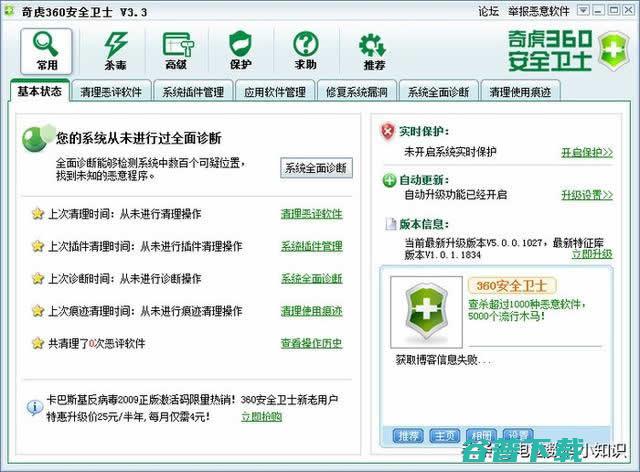Open the 举报恶意软件 link
This screenshot has width=640, height=472.
point(538,11)
